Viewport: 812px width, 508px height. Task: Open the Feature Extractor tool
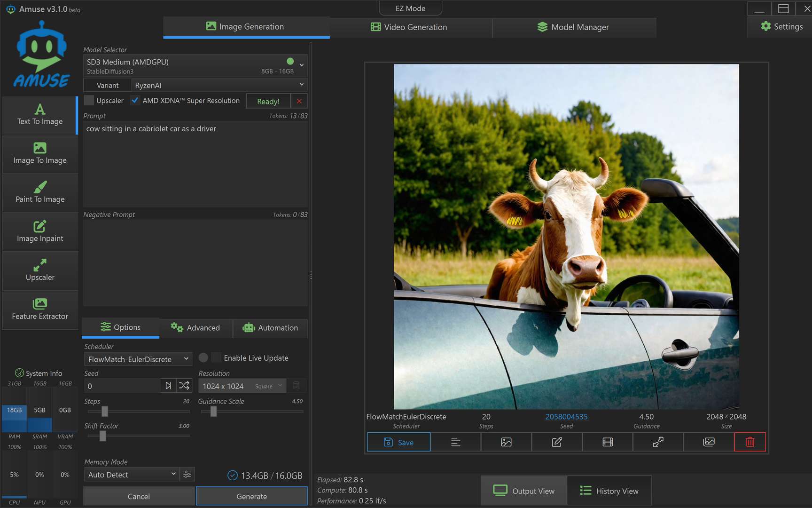(x=40, y=310)
